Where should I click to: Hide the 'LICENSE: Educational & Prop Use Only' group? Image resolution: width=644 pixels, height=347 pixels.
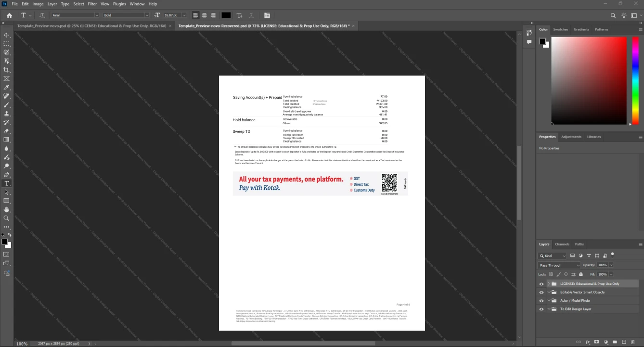[x=541, y=284]
